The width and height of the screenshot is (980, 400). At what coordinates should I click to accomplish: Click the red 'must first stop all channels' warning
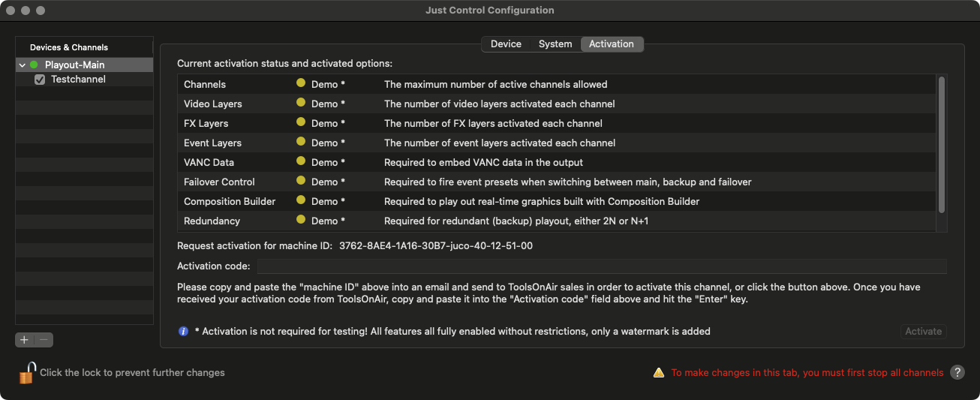pyautogui.click(x=807, y=372)
